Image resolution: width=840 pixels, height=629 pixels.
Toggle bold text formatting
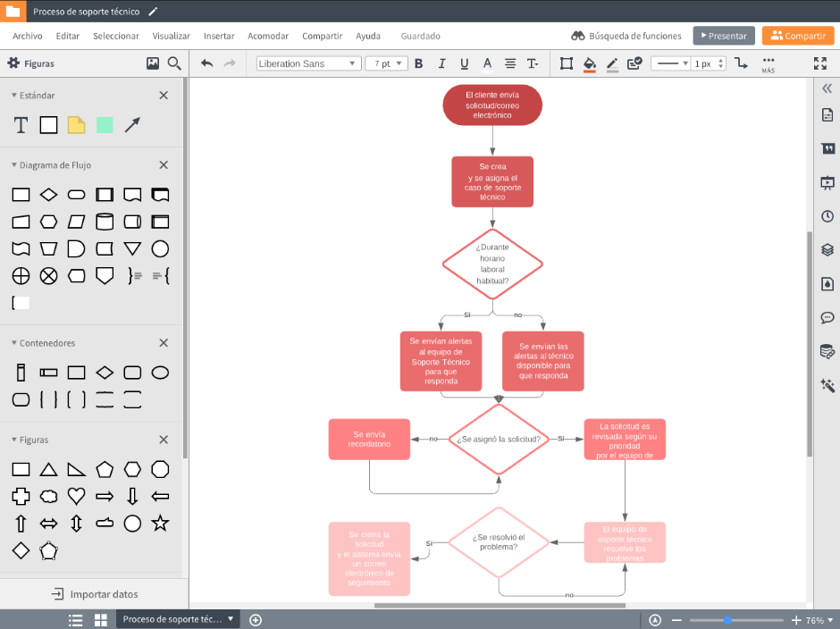click(418, 63)
